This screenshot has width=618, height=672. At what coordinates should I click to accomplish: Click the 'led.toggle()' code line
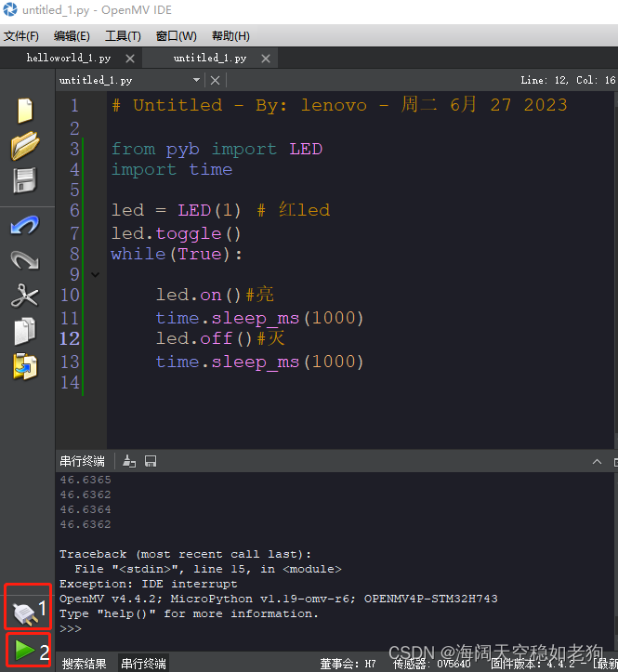tap(176, 234)
